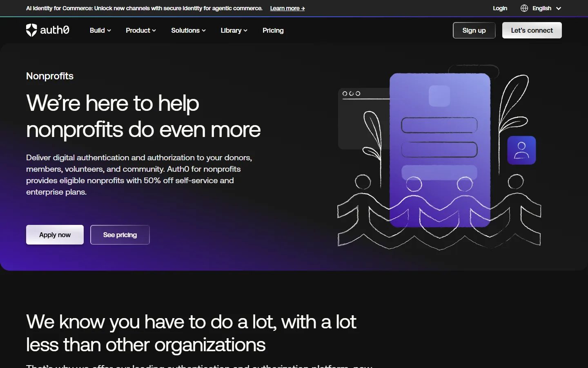588x368 pixels.
Task: Go to the Pricing page
Action: point(273,30)
